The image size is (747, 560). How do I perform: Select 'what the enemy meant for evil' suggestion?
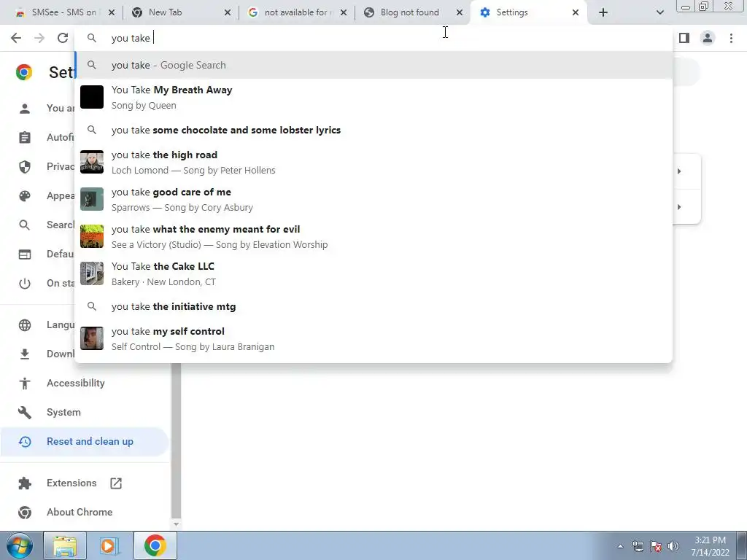point(373,236)
